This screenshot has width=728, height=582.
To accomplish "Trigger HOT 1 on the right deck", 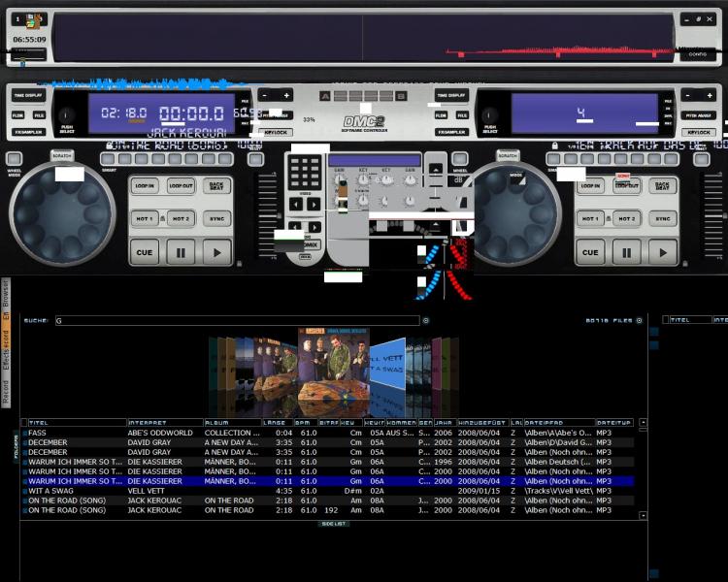I will point(590,218).
